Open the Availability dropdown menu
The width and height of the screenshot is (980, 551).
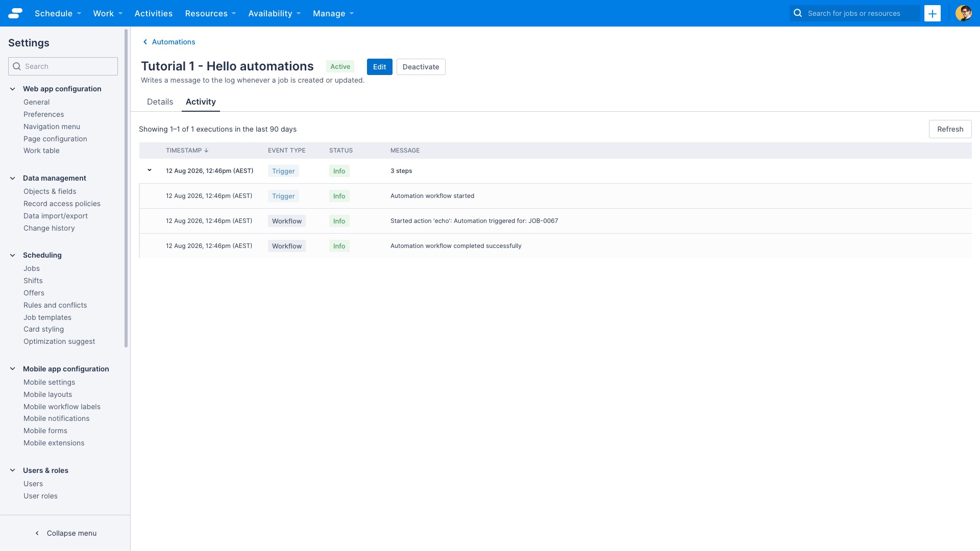click(275, 13)
